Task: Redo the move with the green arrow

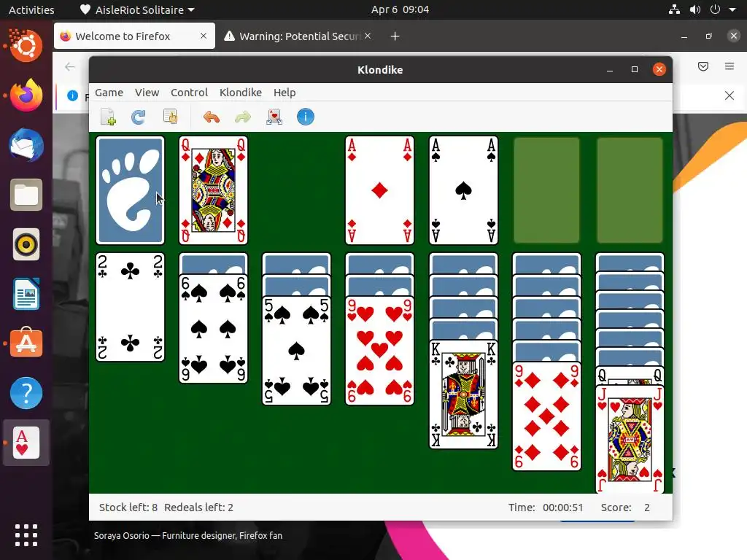Action: 243,117
